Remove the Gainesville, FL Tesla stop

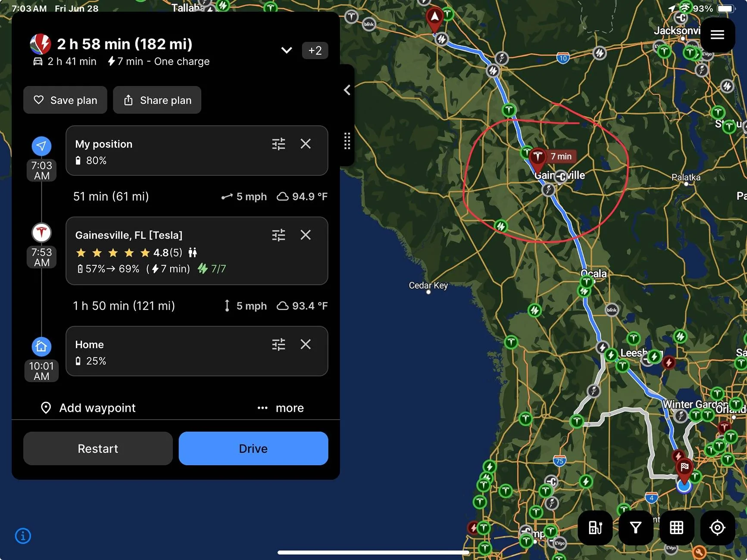[x=306, y=235]
